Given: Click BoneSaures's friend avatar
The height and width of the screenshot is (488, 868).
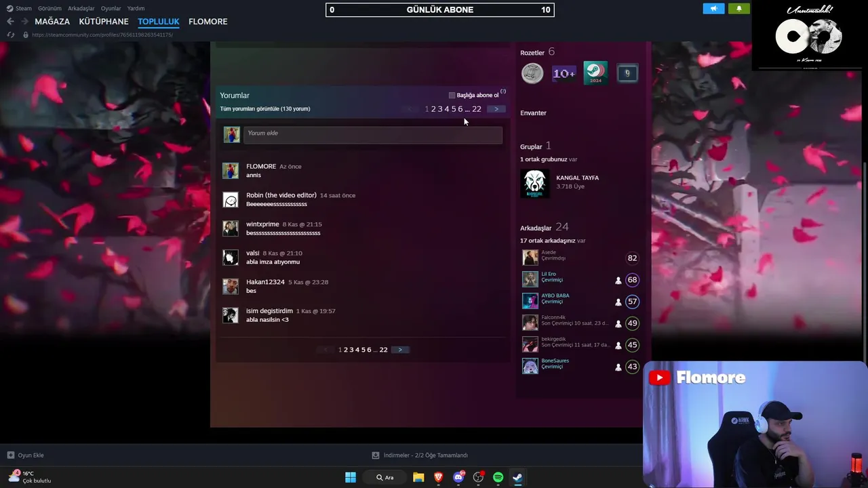Looking at the screenshot, I should pyautogui.click(x=530, y=366).
